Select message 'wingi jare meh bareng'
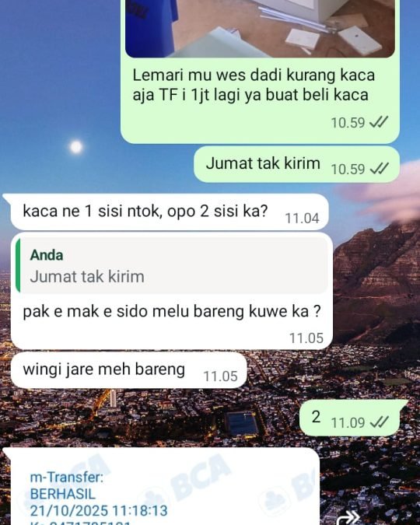This screenshot has height=525, width=420. [x=129, y=370]
